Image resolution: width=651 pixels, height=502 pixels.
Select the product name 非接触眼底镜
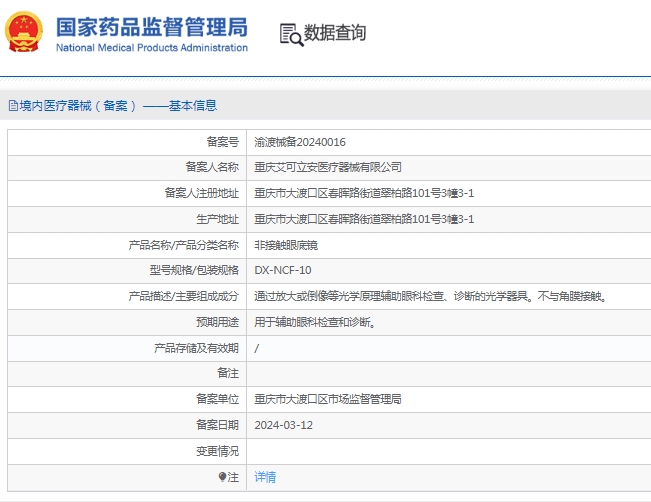(x=286, y=245)
